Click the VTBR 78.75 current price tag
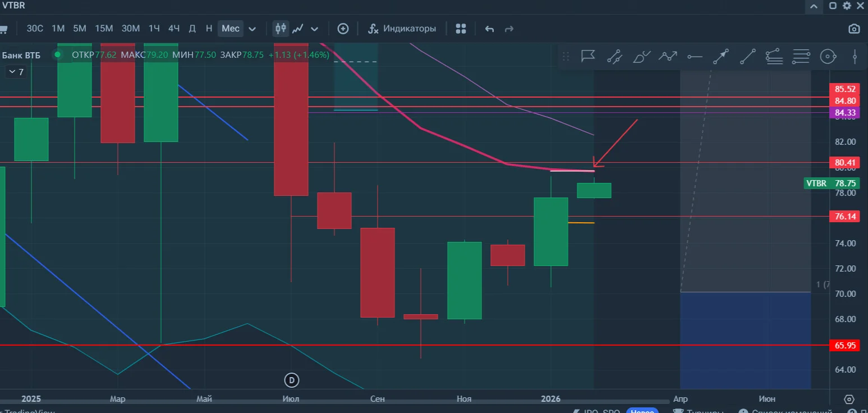868x413 pixels. tap(832, 183)
